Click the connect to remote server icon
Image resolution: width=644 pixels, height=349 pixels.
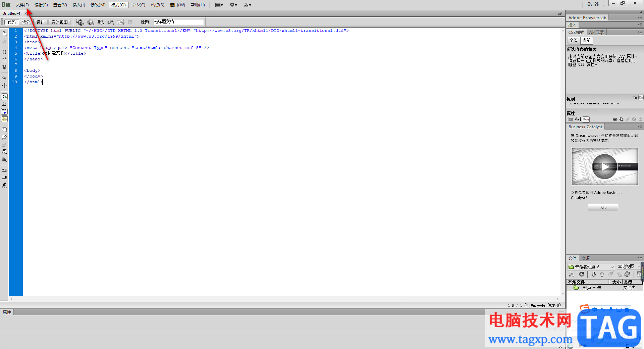572,274
